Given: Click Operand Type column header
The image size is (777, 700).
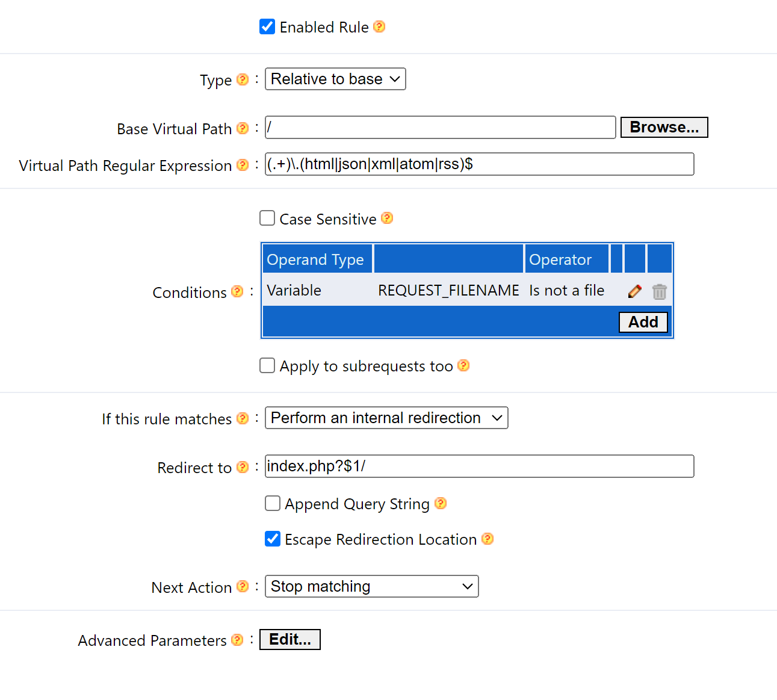Looking at the screenshot, I should (x=317, y=259).
